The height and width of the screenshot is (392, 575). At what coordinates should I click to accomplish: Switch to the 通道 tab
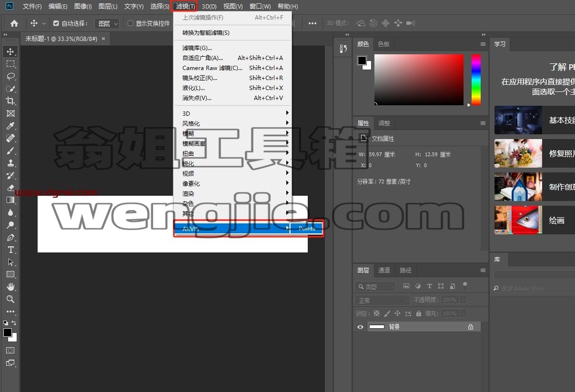384,270
